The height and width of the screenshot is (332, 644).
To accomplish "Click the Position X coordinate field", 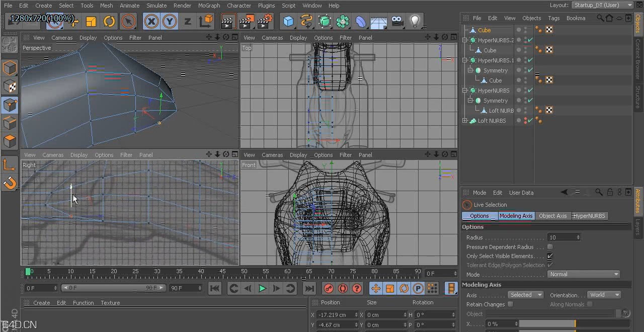I will click(336, 314).
